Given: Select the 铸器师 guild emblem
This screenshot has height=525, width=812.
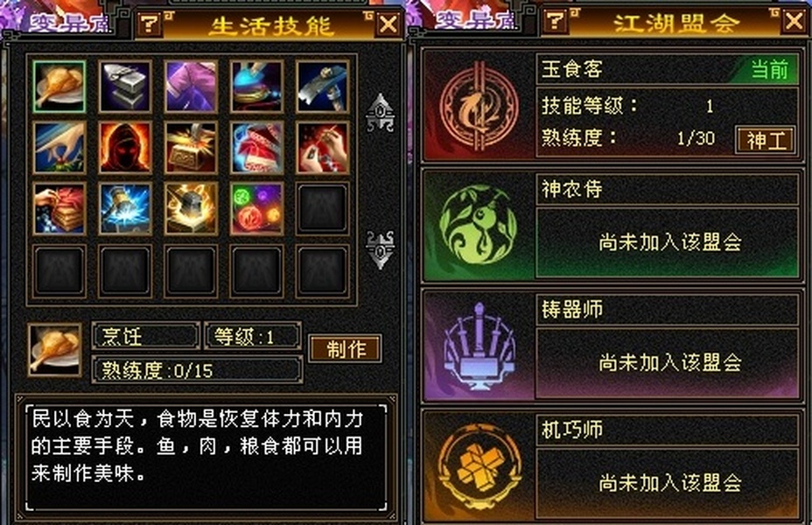Looking at the screenshot, I should tap(479, 346).
